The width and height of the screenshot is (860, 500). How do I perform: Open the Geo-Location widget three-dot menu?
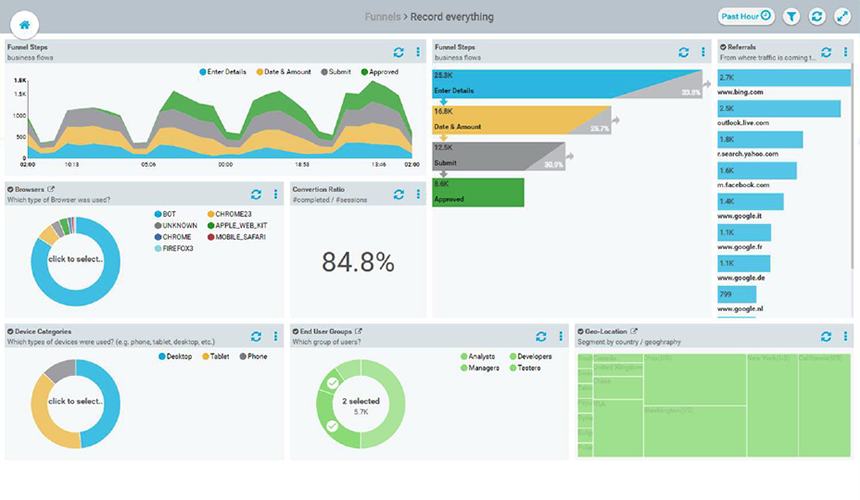coord(845,336)
